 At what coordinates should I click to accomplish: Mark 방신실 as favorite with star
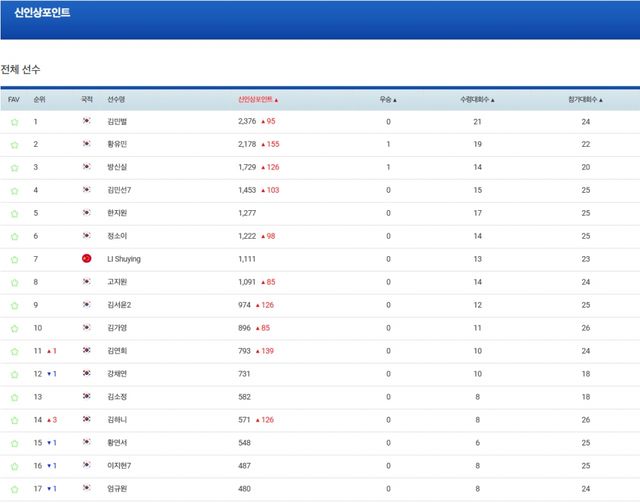point(14,168)
